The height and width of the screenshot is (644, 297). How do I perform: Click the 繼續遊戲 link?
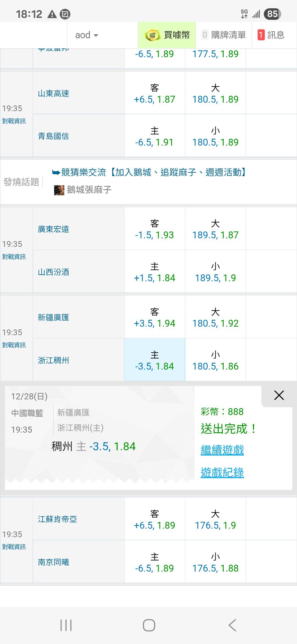[222, 450]
